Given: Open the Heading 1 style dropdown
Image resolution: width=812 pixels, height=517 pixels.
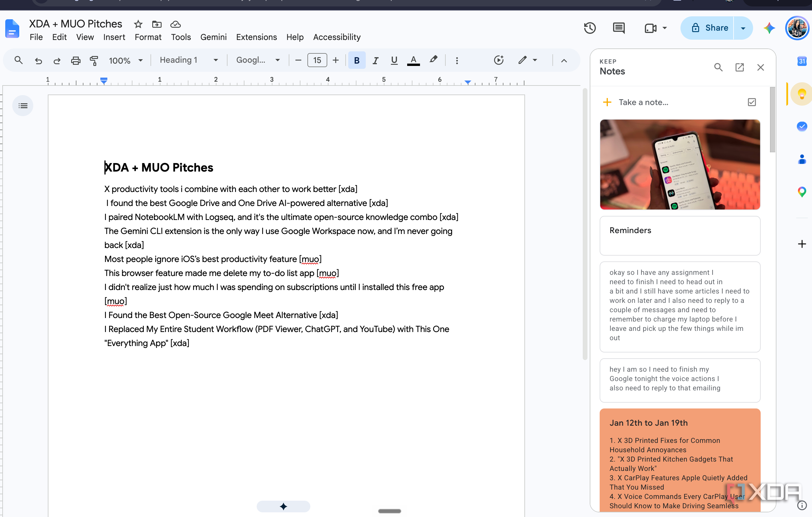Looking at the screenshot, I should pos(188,60).
